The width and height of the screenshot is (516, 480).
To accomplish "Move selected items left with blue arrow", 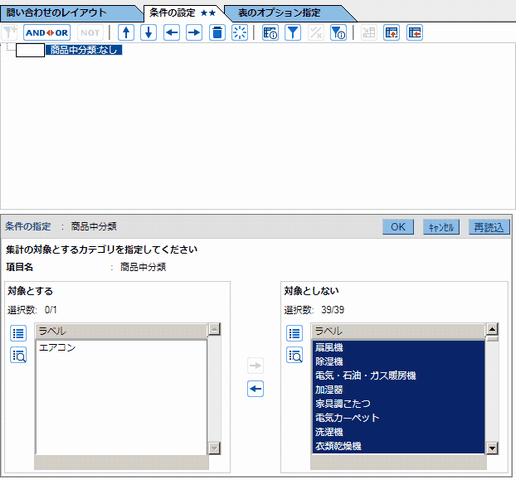I will tap(255, 389).
